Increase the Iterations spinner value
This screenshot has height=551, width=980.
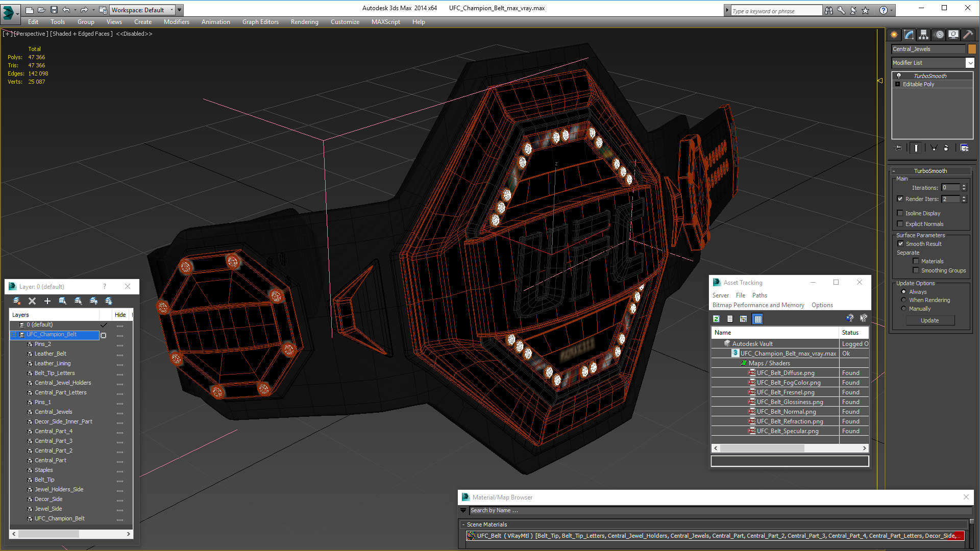pyautogui.click(x=964, y=186)
